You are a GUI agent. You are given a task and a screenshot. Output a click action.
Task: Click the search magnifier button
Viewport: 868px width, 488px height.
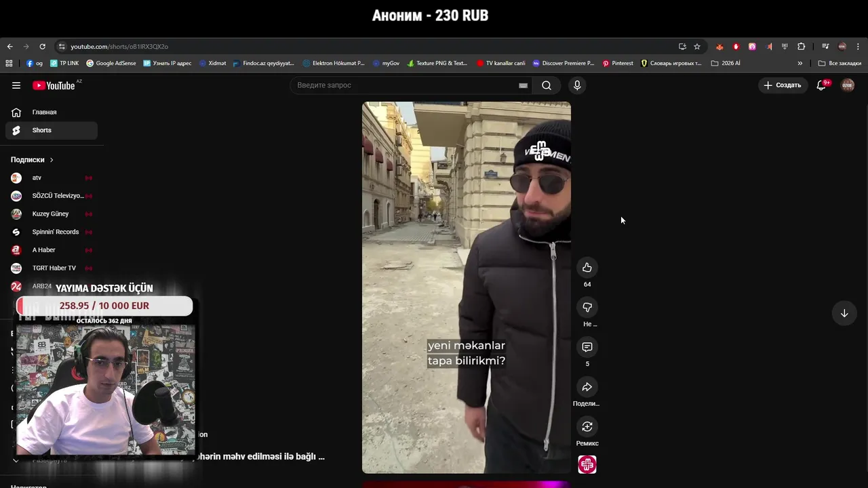tap(547, 85)
